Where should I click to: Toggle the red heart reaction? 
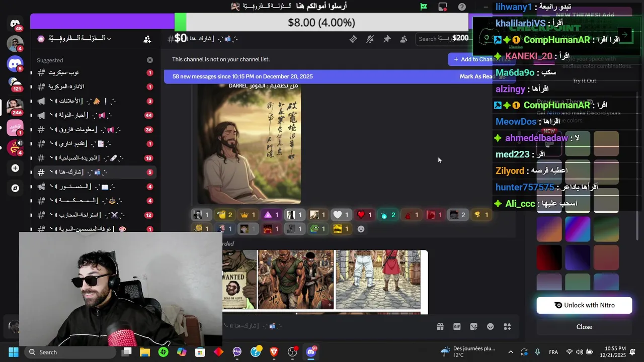(364, 215)
